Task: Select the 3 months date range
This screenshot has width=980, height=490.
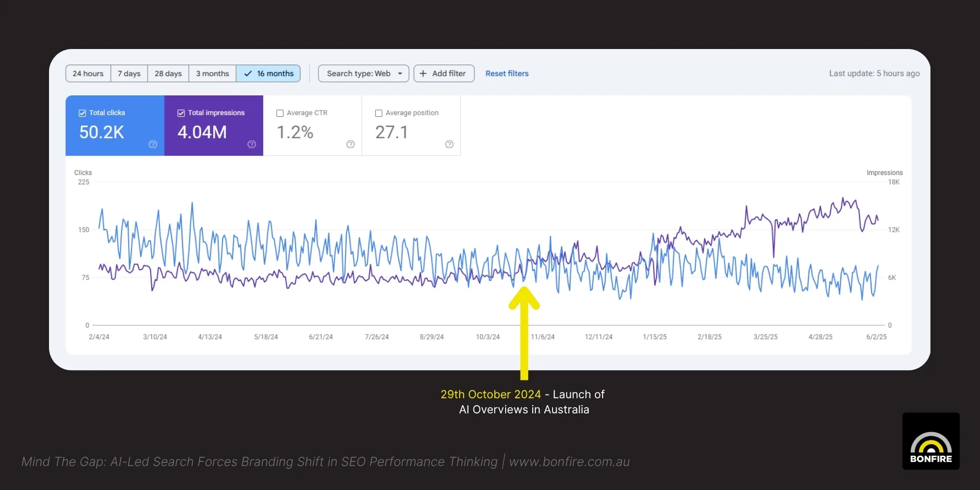Action: click(x=212, y=73)
